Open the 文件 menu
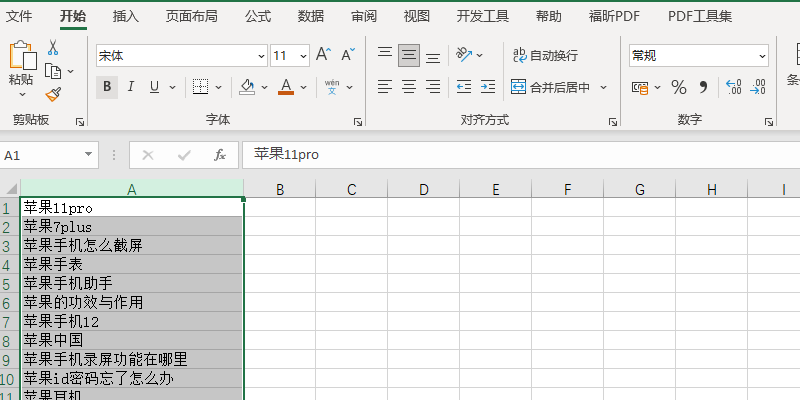Viewport: 800px width, 400px height. coord(19,16)
